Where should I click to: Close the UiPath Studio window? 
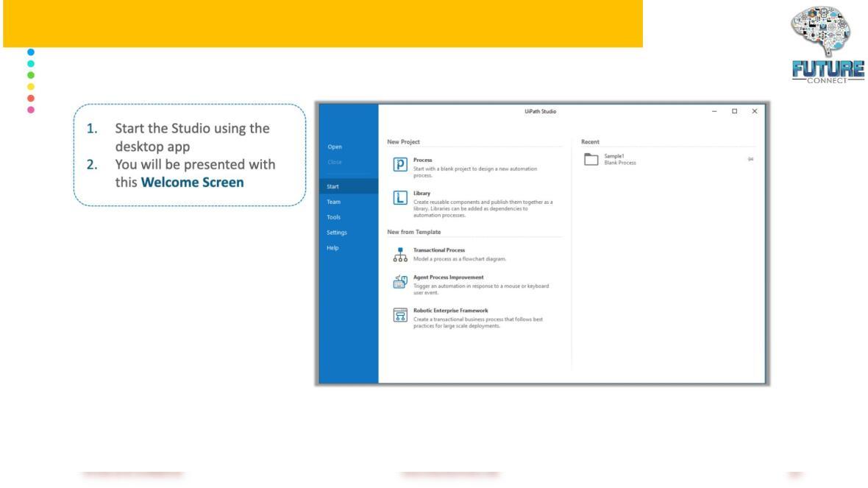pyautogui.click(x=755, y=111)
